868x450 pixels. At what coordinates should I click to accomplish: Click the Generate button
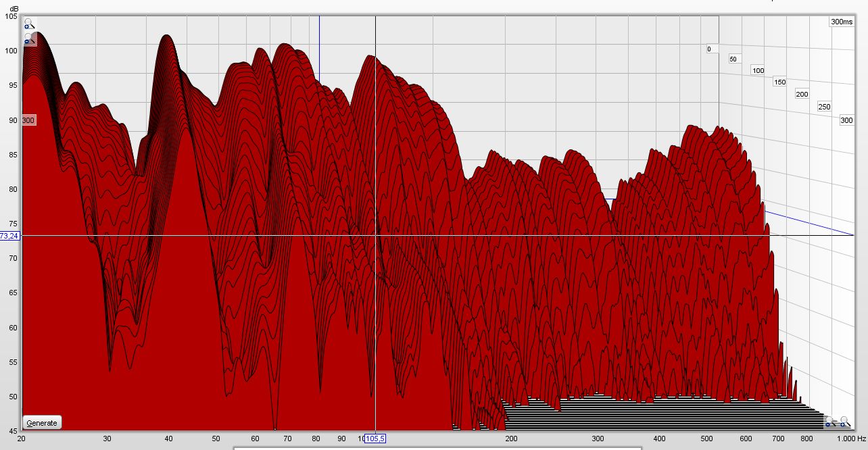pos(42,422)
